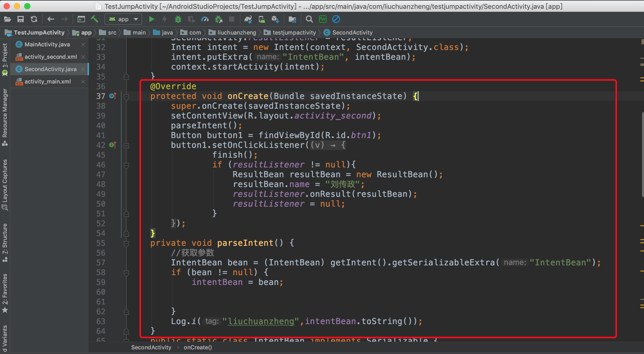Click override gutter marker on line 37
The width and height of the screenshot is (644, 354).
coord(112,96)
